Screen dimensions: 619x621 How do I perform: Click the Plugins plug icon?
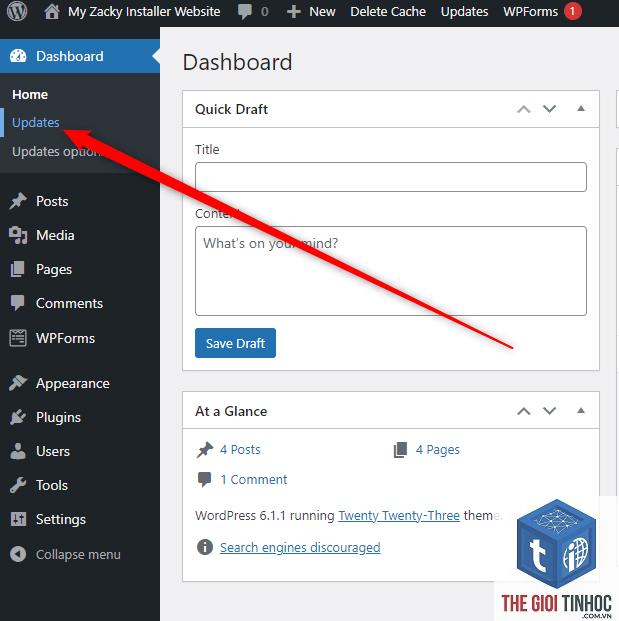tap(18, 417)
